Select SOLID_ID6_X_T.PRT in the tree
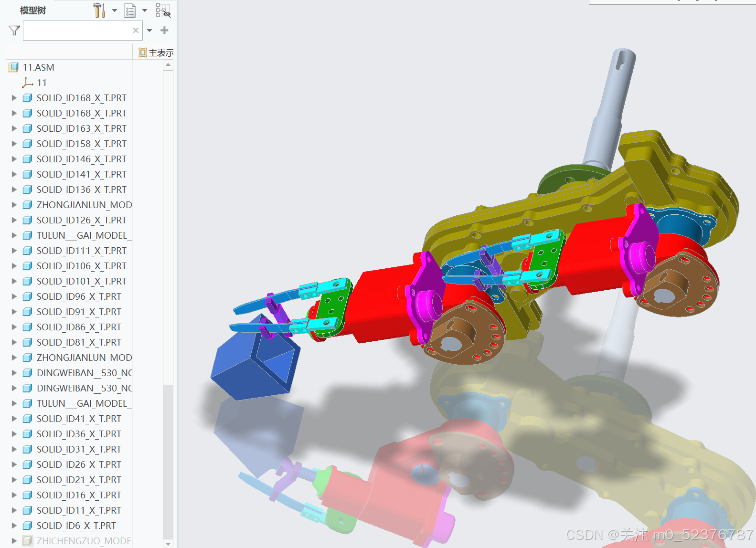This screenshot has width=756, height=548. click(76, 526)
